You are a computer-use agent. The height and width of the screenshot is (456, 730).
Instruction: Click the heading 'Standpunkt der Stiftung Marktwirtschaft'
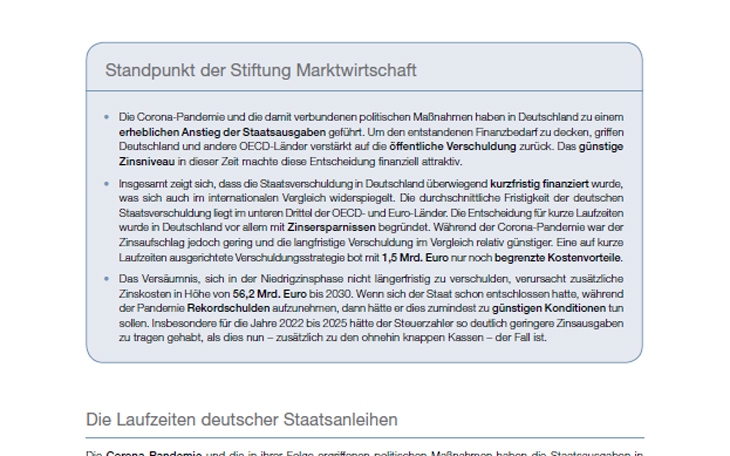260,71
